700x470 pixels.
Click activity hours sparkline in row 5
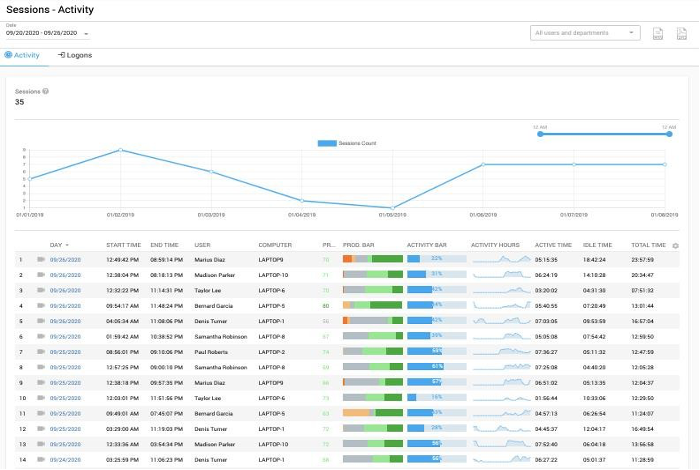501,321
